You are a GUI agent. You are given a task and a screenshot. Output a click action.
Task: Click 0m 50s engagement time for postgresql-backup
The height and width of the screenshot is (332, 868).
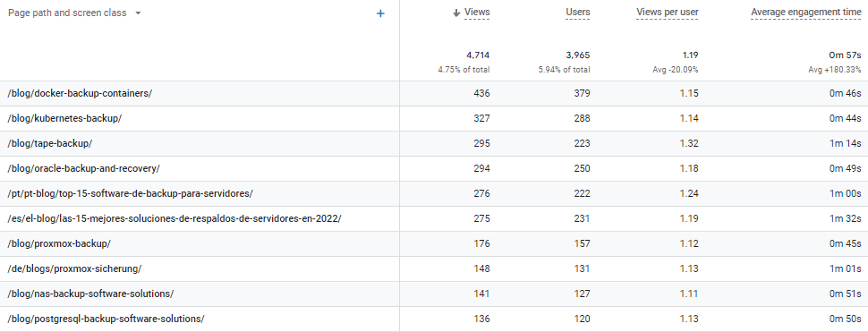point(846,319)
